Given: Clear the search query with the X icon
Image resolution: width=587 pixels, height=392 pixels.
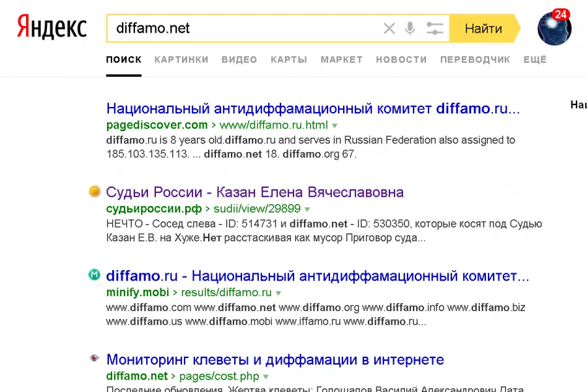Looking at the screenshot, I should 389,29.
